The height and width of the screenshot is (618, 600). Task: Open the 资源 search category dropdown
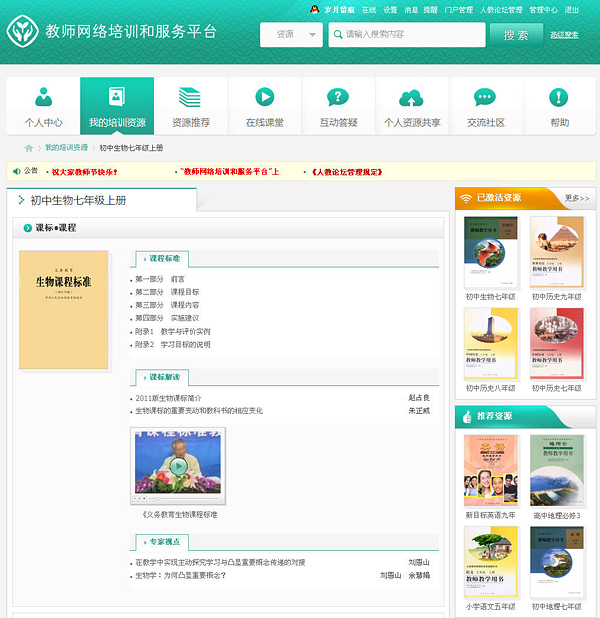291,35
